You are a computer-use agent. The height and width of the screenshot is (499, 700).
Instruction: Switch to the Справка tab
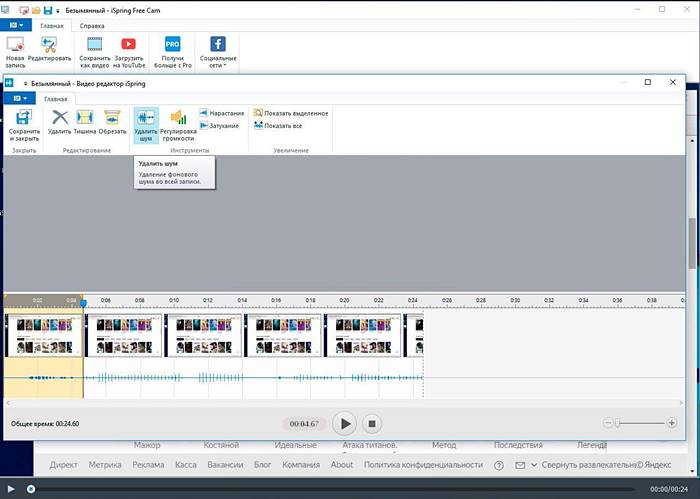point(92,24)
